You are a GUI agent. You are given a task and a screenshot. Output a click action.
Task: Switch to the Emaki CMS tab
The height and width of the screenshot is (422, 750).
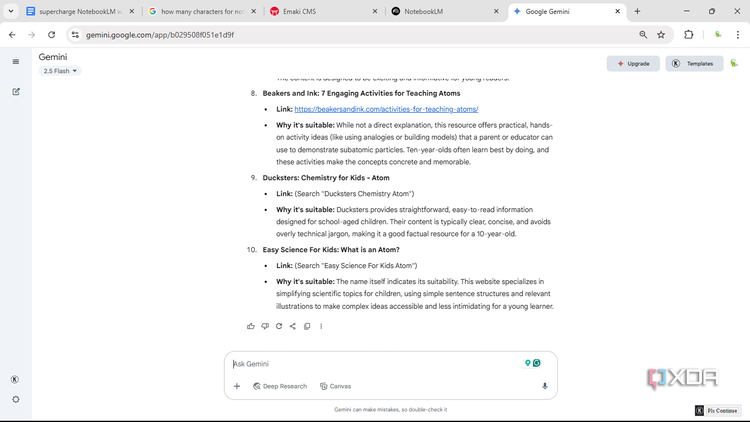click(323, 11)
